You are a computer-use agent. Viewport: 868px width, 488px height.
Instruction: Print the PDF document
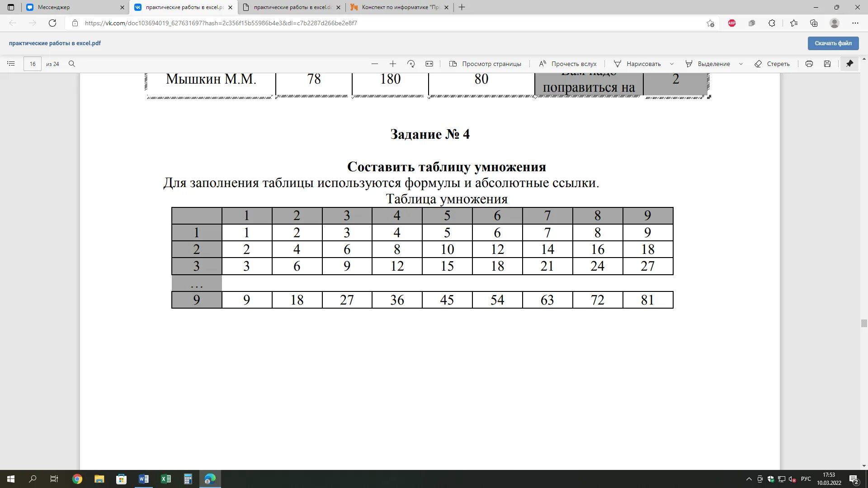tap(809, 64)
